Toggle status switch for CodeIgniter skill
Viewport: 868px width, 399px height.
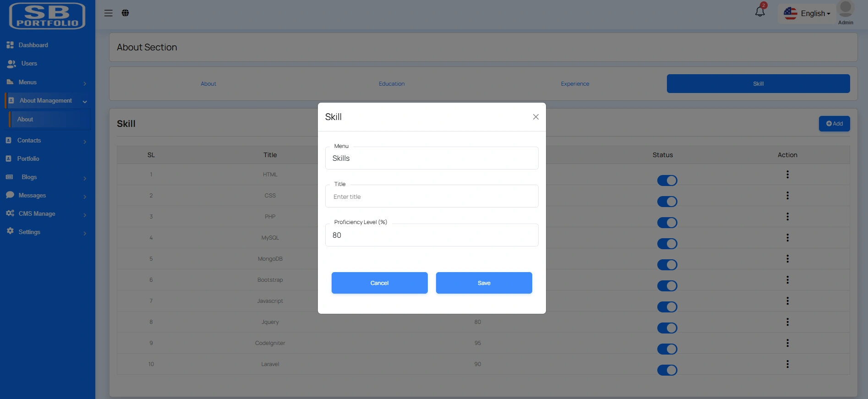pos(667,349)
